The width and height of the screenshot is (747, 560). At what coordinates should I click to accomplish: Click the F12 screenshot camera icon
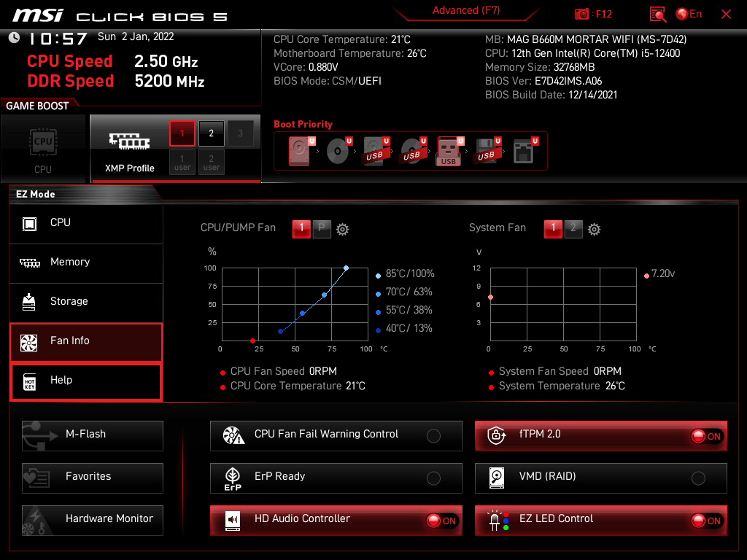click(582, 15)
